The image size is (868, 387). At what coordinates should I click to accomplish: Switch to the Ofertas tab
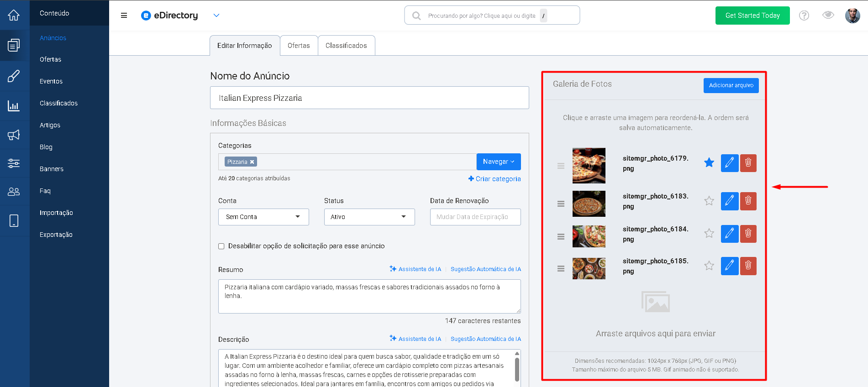(x=299, y=46)
